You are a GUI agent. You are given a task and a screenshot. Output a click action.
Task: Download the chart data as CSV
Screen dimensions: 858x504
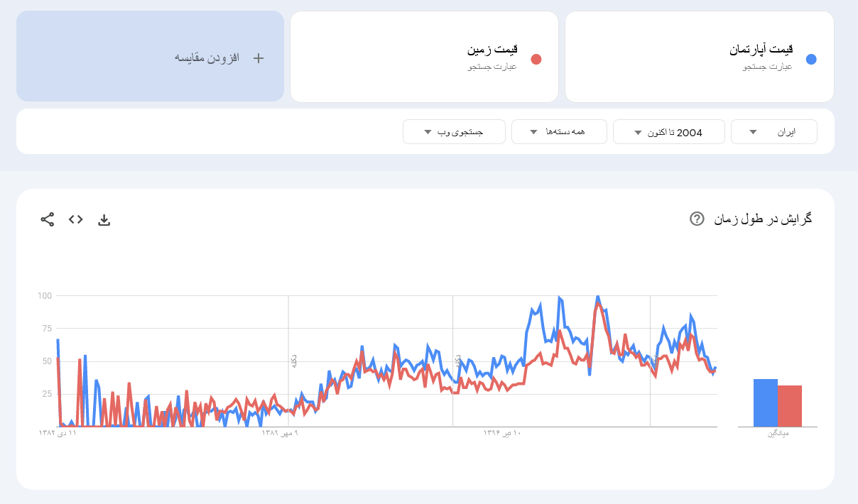(x=104, y=219)
